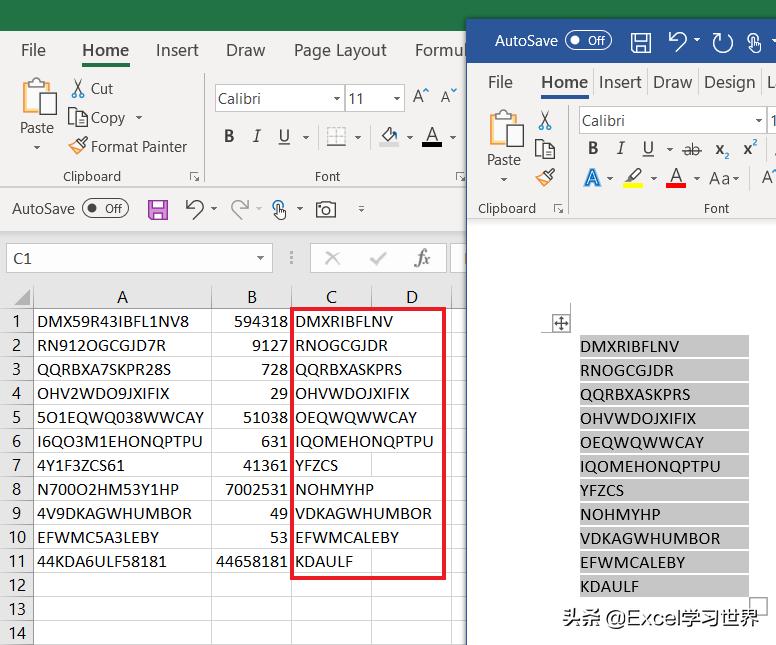Click the Excel Format Painter icon

(79, 146)
